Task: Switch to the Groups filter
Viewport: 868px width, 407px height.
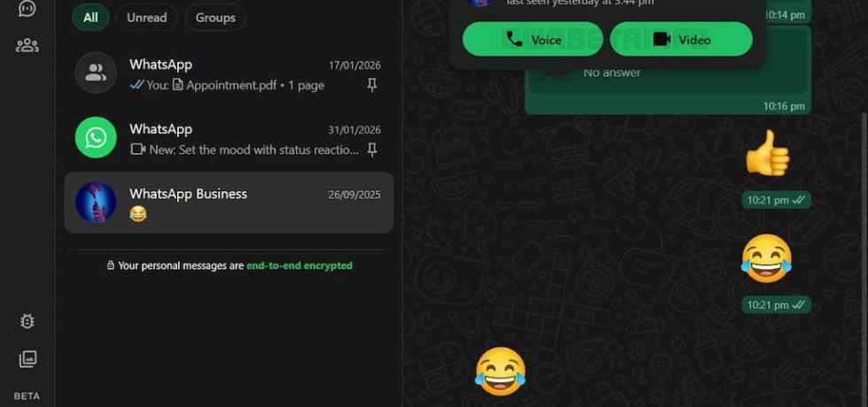Action: 215,18
